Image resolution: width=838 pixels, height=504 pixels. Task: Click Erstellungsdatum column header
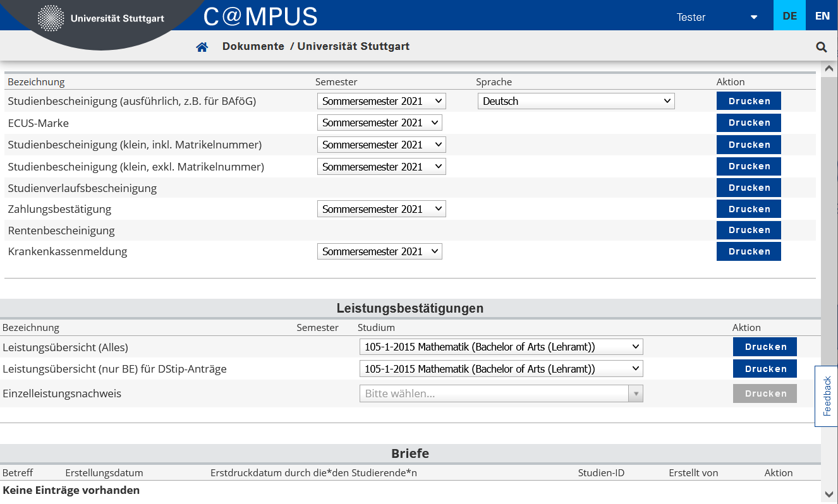click(x=104, y=472)
